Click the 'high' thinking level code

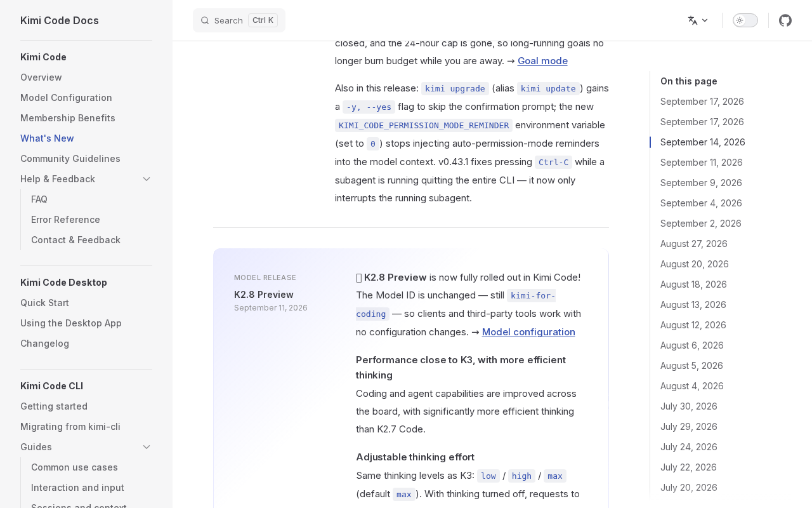pyautogui.click(x=521, y=476)
